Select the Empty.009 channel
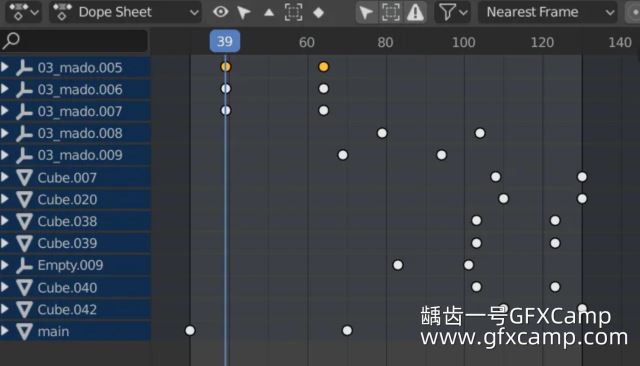The image size is (640, 366). 75,265
